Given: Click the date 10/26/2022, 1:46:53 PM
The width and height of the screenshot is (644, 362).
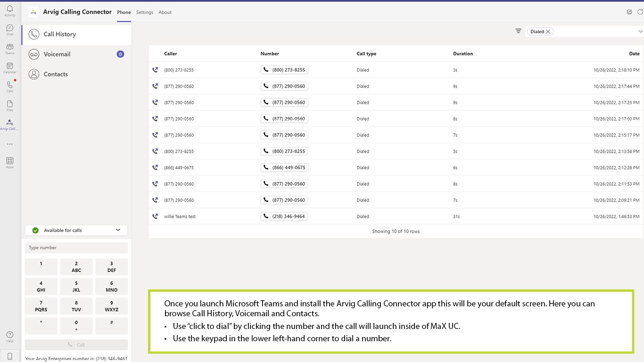Looking at the screenshot, I should pos(617,216).
